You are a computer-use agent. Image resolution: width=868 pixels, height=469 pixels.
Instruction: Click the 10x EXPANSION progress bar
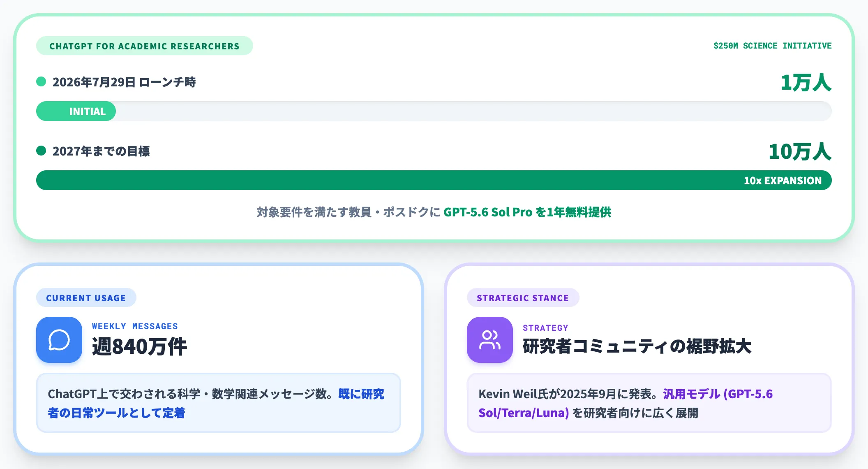[x=434, y=180]
